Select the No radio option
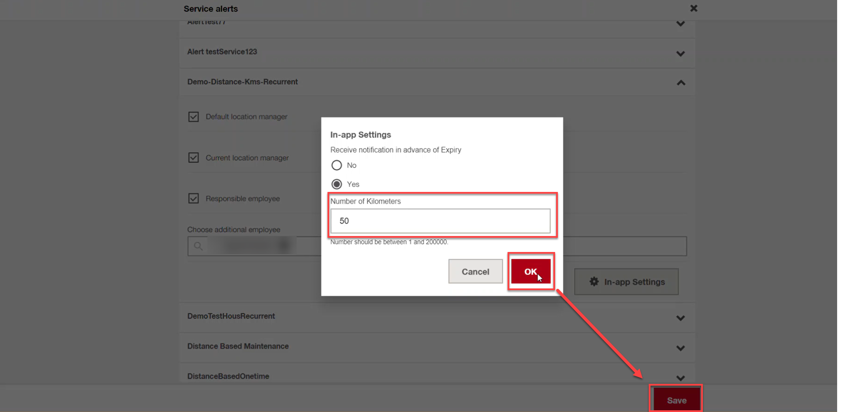The width and height of the screenshot is (868, 412). coord(336,165)
